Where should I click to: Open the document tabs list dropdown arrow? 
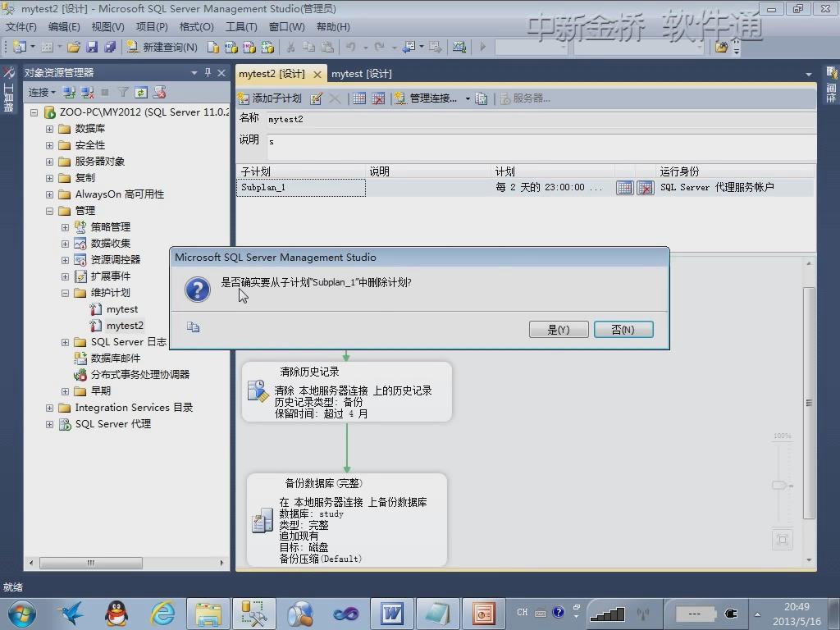[x=808, y=75]
